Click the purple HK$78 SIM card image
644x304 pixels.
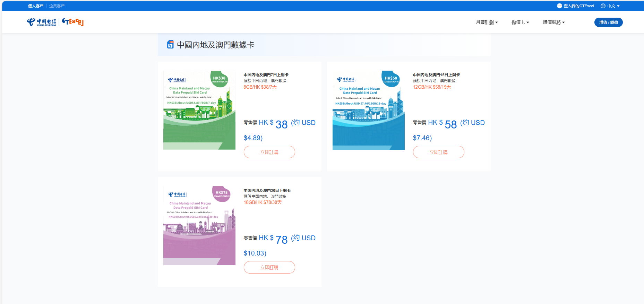coord(199,225)
